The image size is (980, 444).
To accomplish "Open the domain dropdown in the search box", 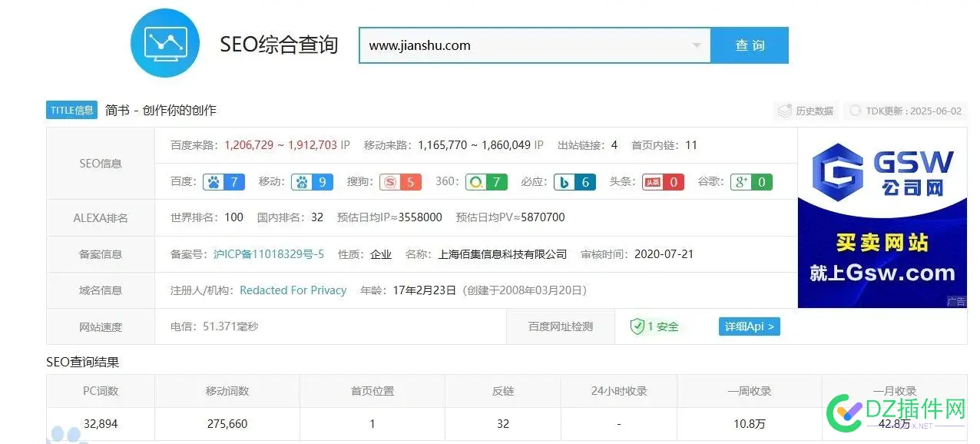I will click(x=697, y=45).
